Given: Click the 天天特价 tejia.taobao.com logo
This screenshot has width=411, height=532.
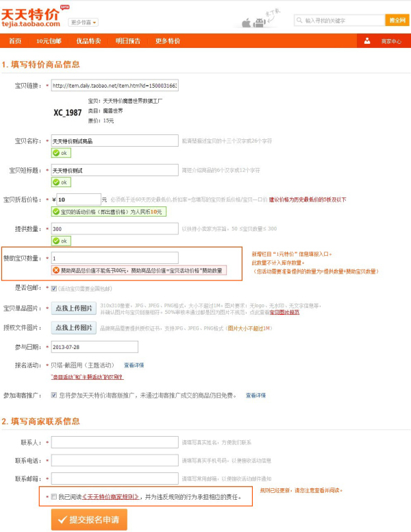Looking at the screenshot, I should coord(31,17).
